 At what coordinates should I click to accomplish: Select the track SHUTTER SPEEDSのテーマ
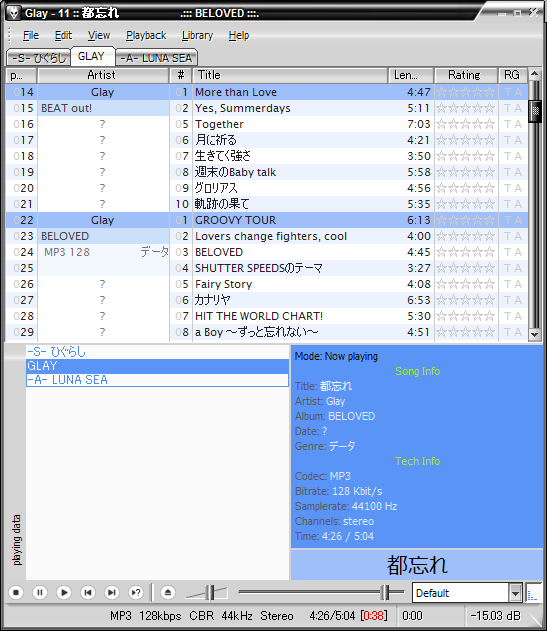[x=259, y=268]
